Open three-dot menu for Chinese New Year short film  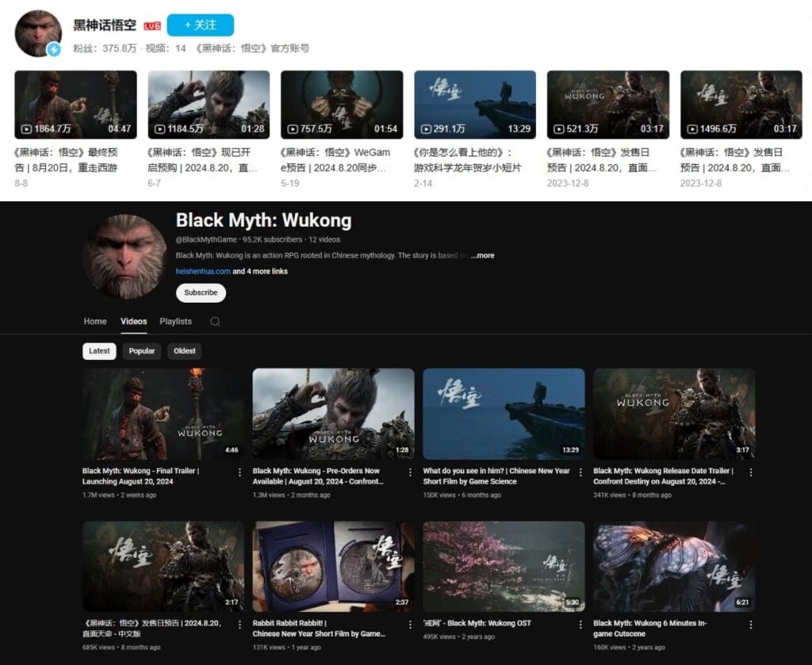pyautogui.click(x=581, y=472)
